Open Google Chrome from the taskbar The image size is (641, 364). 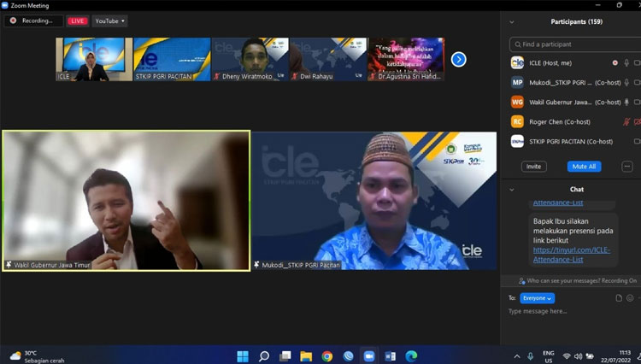pyautogui.click(x=327, y=355)
